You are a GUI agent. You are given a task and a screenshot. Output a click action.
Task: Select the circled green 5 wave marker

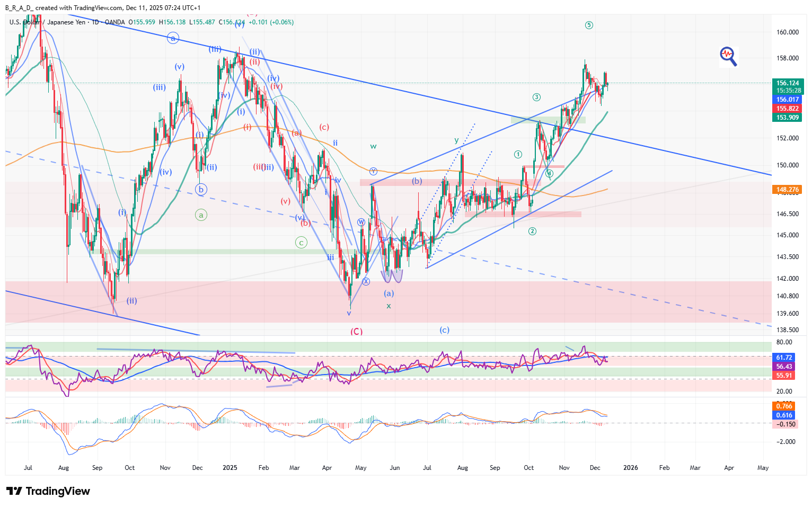point(589,25)
